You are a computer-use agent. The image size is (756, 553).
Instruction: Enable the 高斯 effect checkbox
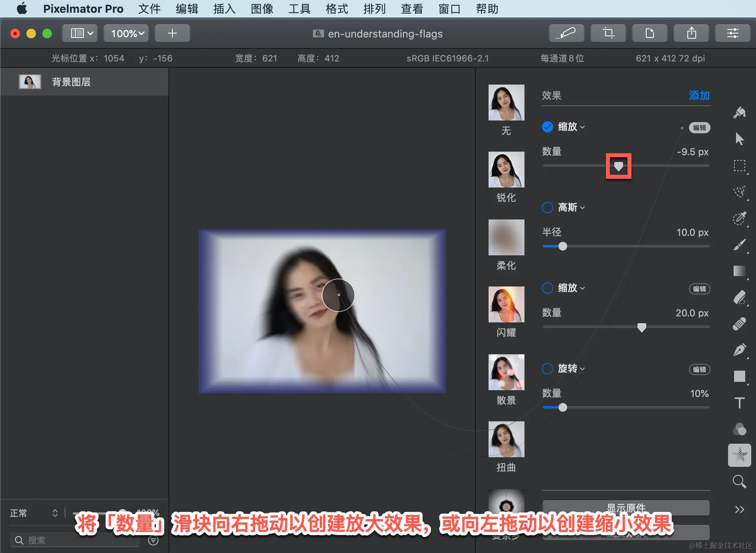pyautogui.click(x=547, y=207)
